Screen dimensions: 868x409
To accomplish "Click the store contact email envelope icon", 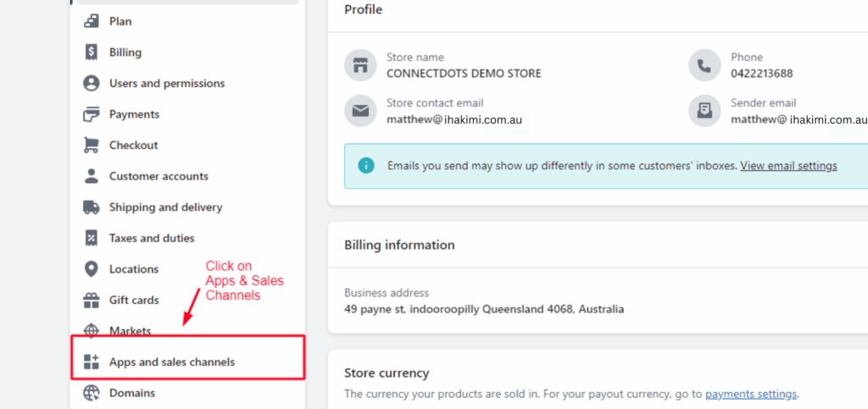I will (x=361, y=111).
